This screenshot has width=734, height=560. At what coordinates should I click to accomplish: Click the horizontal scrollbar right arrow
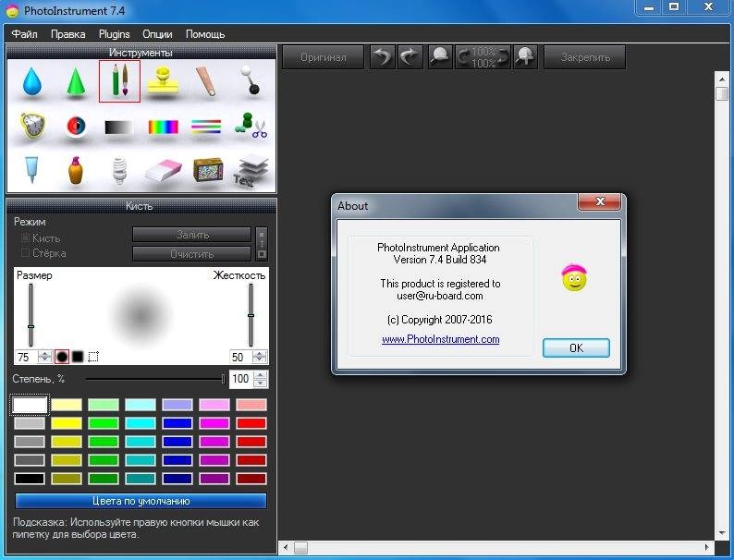pyautogui.click(x=707, y=547)
